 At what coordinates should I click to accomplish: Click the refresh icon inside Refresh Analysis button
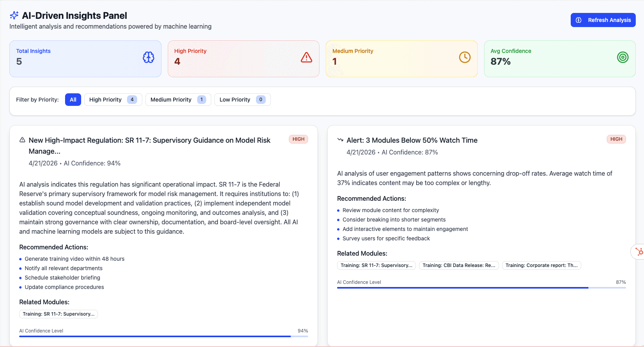579,20
